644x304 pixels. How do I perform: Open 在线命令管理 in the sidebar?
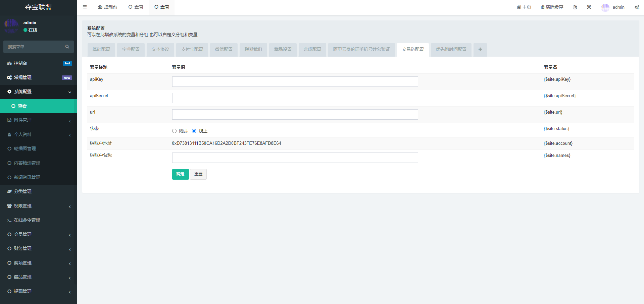27,220
